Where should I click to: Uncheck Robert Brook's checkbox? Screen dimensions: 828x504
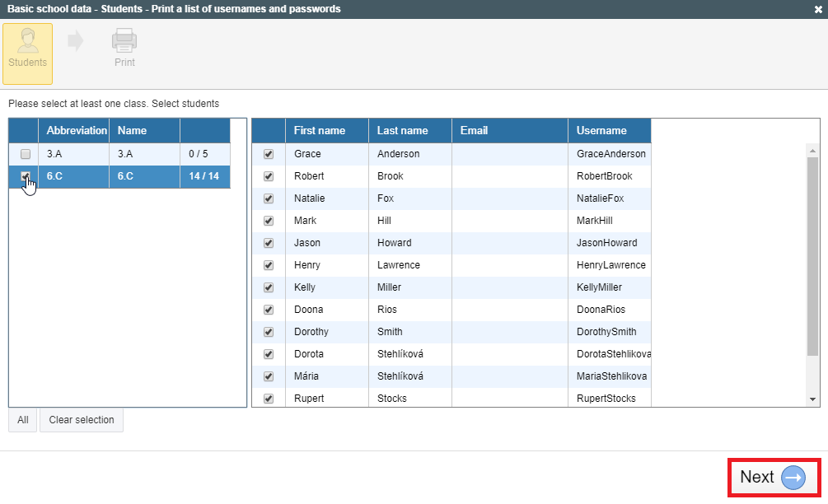[x=269, y=176]
